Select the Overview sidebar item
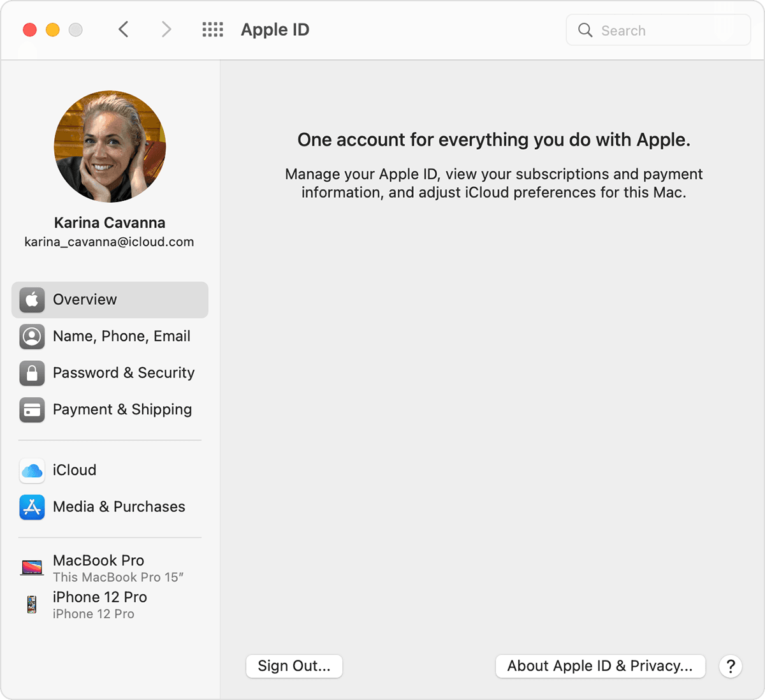The width and height of the screenshot is (765, 700). click(x=110, y=300)
